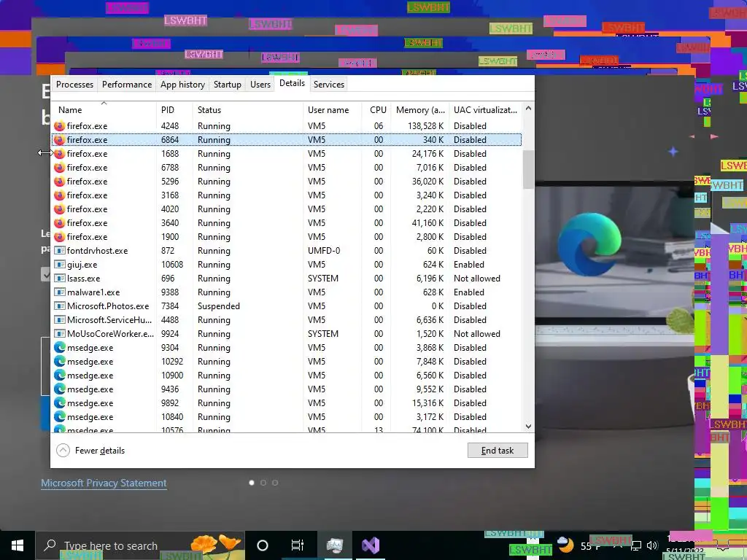Click lsass.exe process icon
Image resolution: width=747 pixels, height=560 pixels.
click(60, 278)
